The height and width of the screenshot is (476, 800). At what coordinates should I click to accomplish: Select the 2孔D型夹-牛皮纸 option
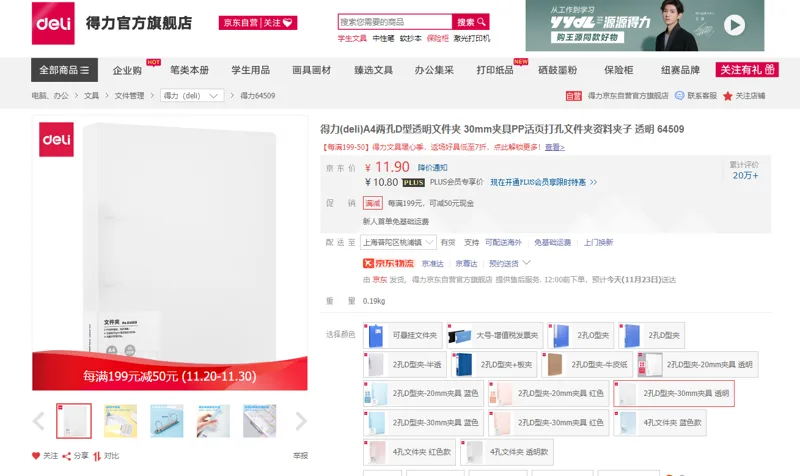click(x=587, y=364)
